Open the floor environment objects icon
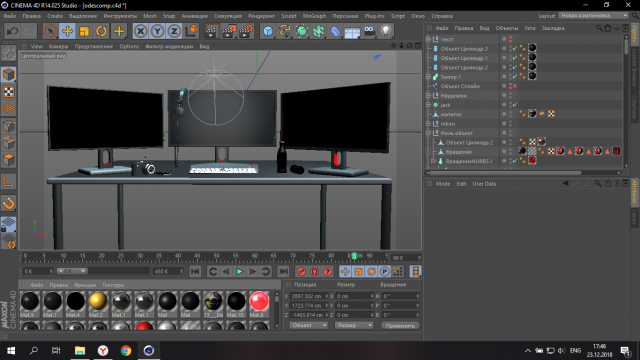Viewport: 640px width, 360px height. [352, 31]
